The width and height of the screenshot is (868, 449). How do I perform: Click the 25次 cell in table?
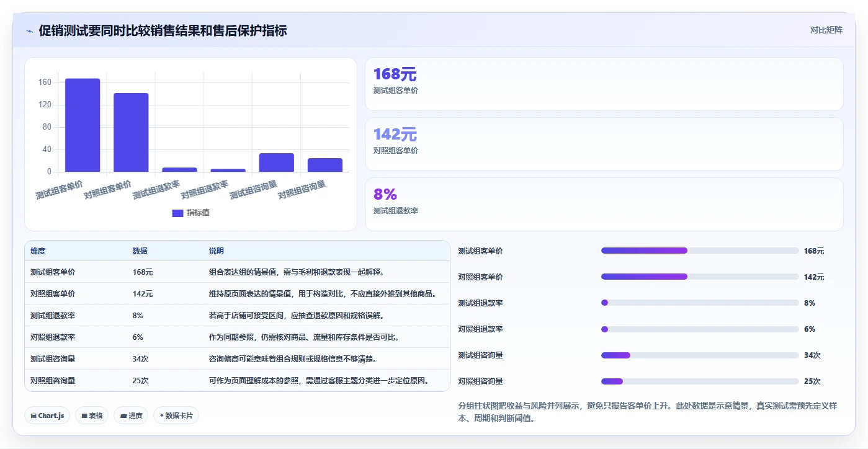[140, 381]
